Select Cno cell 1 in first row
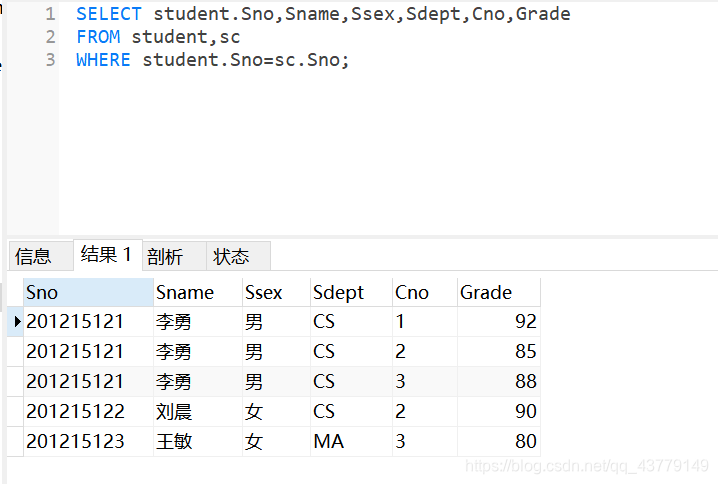Screen dimensions: 718x484 (x=425, y=322)
